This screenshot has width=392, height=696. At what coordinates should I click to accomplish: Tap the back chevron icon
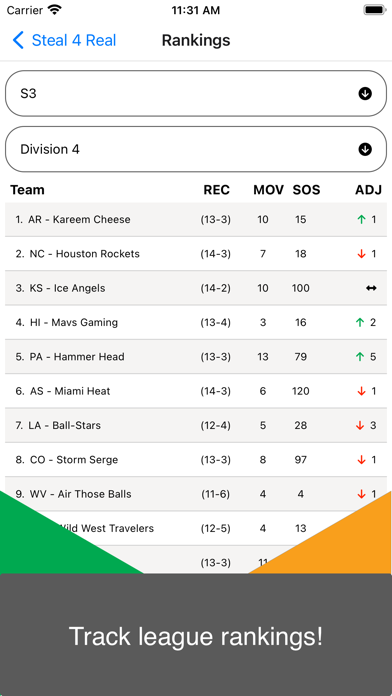pos(18,40)
